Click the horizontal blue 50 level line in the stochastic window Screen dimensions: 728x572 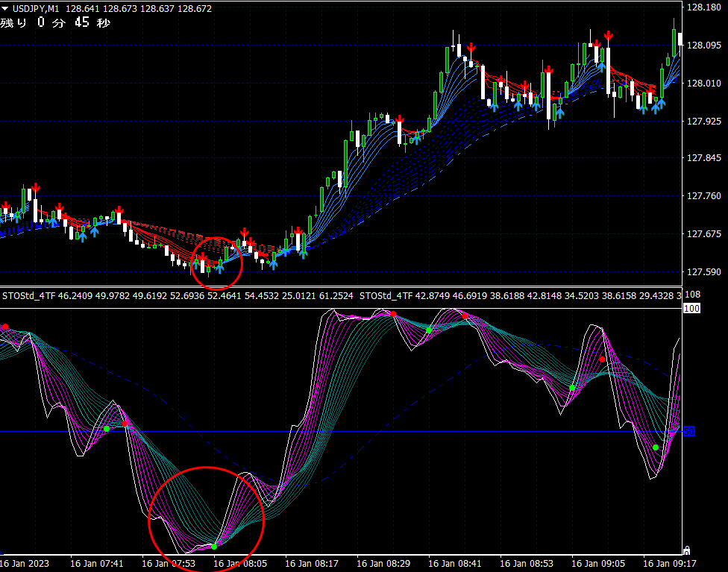click(342, 431)
